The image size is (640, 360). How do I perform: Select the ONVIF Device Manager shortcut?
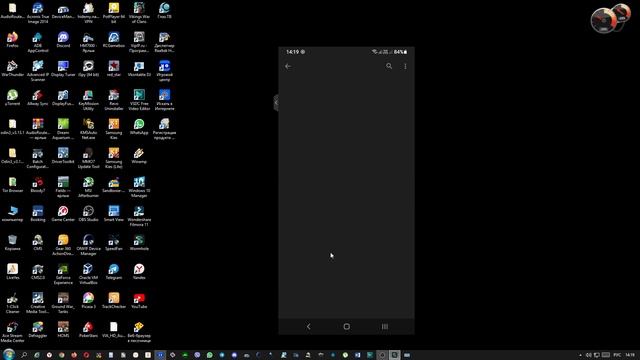(x=89, y=245)
